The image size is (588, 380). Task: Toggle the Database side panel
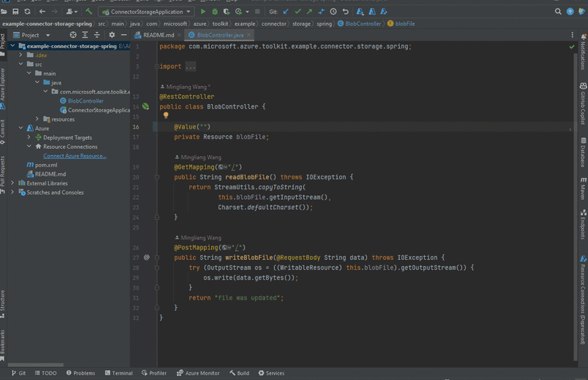(583, 152)
